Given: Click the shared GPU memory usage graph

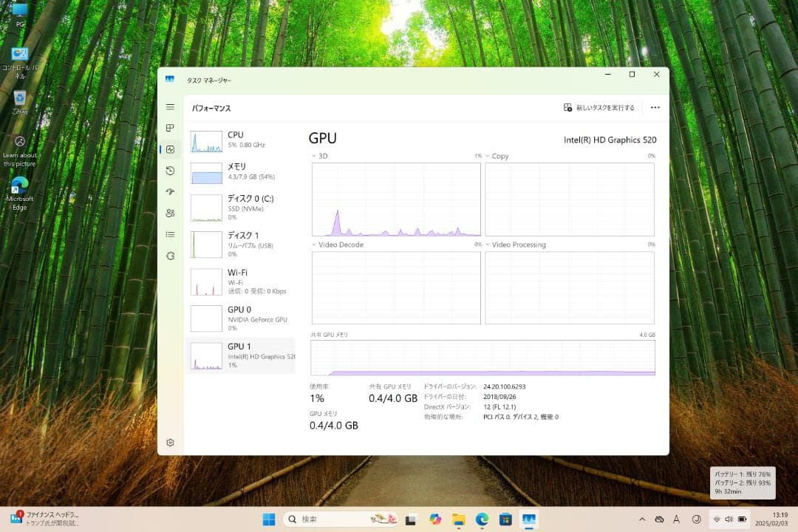Looking at the screenshot, I should click(482, 357).
